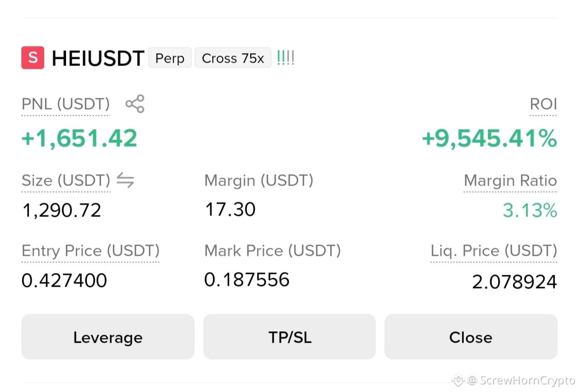Toggle the size unit swap arrows
The height and width of the screenshot is (392, 579).
(x=125, y=180)
